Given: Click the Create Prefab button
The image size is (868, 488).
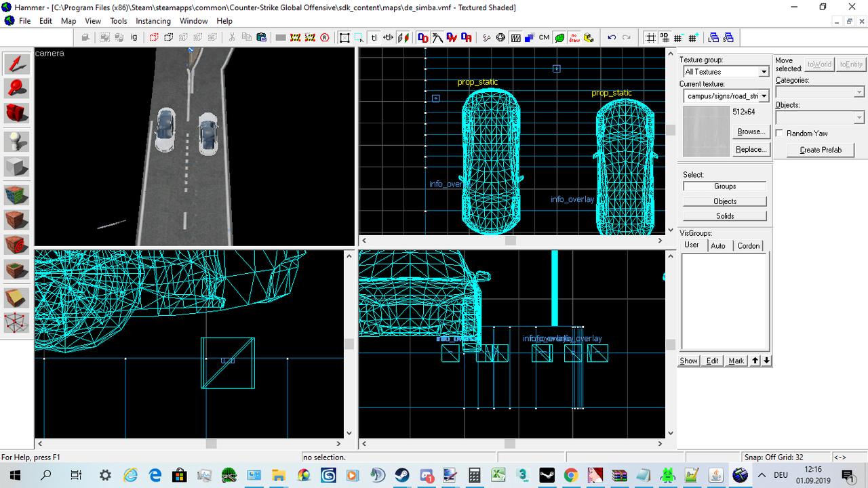Looking at the screenshot, I should click(x=821, y=150).
